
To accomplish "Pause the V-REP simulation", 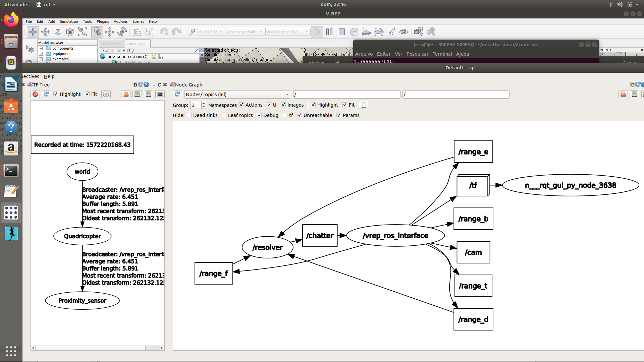I will tap(329, 32).
